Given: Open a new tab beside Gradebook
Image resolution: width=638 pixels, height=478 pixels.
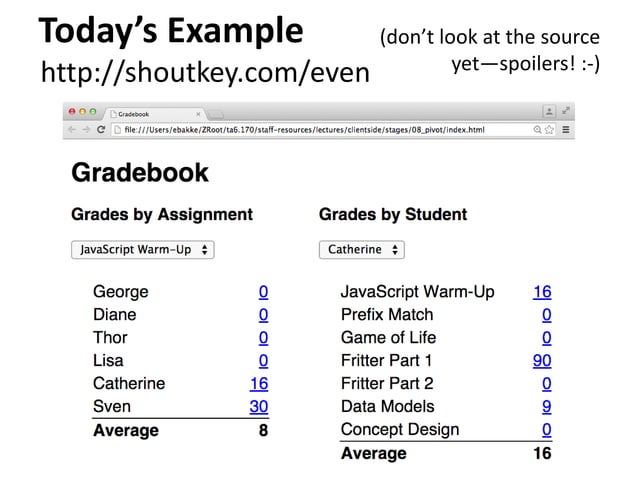Looking at the screenshot, I should tap(216, 115).
